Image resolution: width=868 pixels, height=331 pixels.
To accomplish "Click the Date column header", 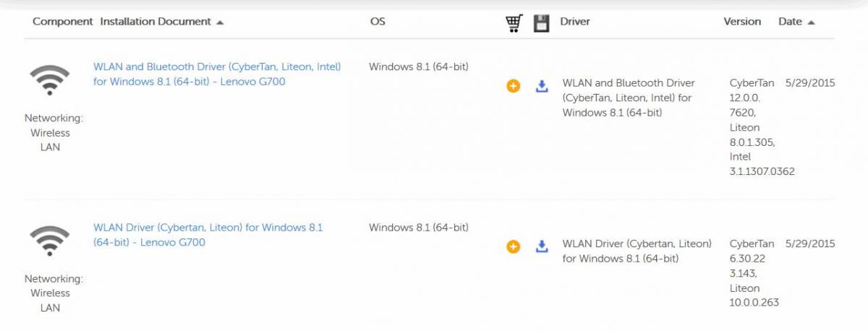I will 790,22.
